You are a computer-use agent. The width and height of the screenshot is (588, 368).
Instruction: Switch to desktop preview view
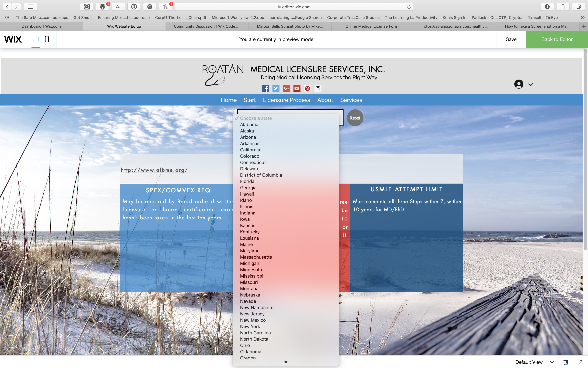[36, 39]
